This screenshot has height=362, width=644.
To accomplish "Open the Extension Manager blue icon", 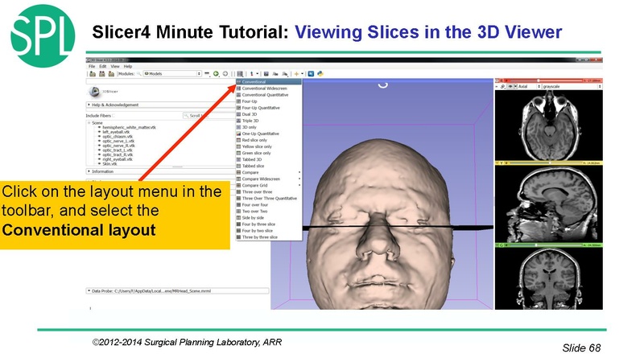I will coord(311,74).
